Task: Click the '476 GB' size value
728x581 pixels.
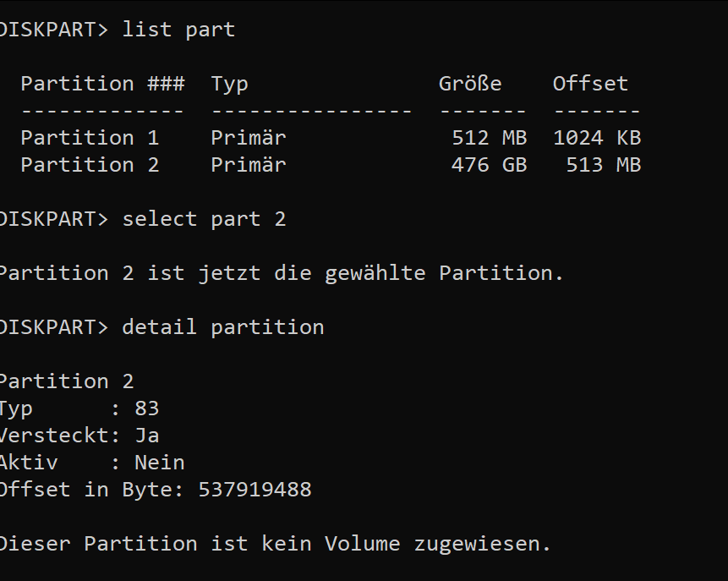Action: pos(489,165)
